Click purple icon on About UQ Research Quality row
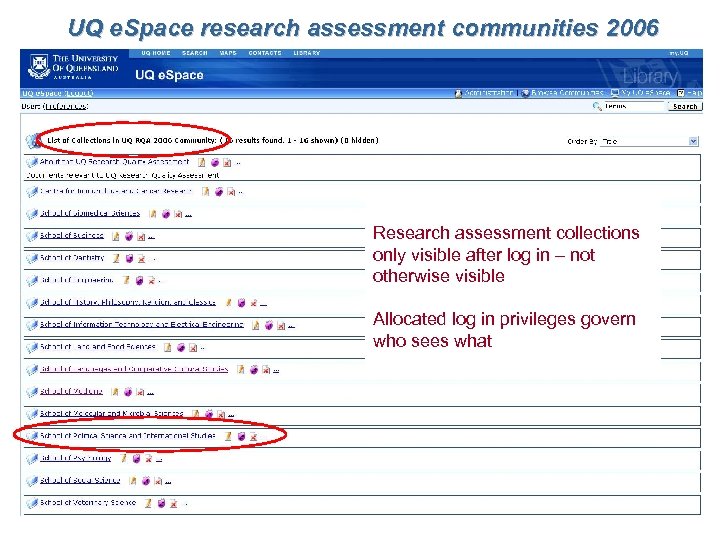This screenshot has height=540, width=720. (x=214, y=162)
